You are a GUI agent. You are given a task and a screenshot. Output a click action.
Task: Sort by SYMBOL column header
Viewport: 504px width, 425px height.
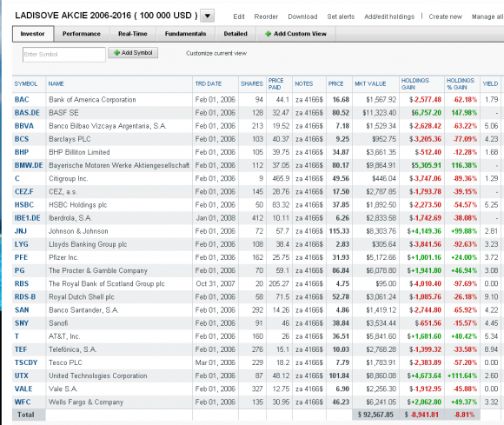point(26,84)
